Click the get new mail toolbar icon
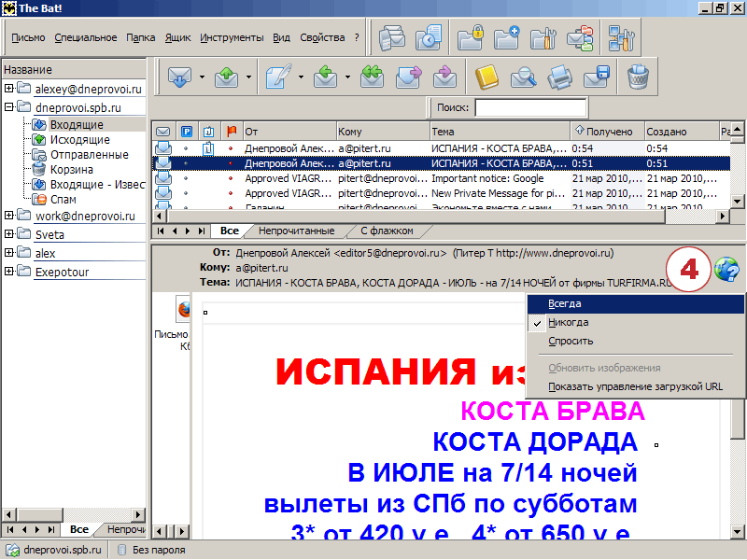This screenshot has width=747, height=560. coord(180,77)
